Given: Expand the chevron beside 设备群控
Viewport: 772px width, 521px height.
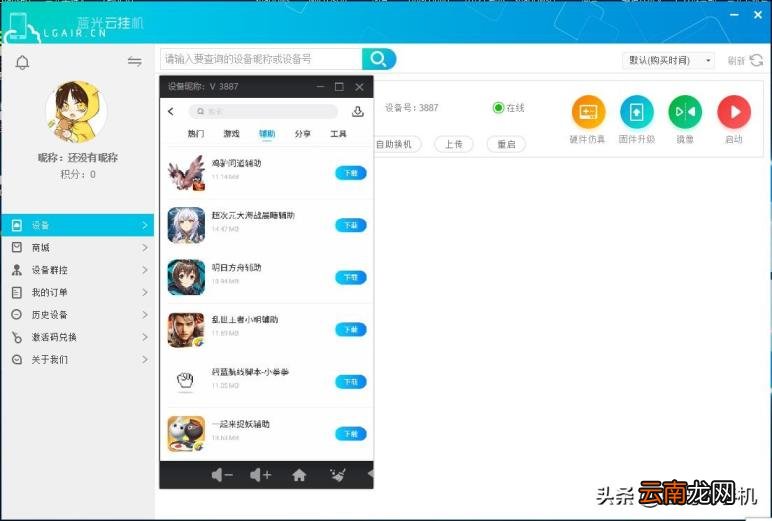Looking at the screenshot, I should coord(145,270).
